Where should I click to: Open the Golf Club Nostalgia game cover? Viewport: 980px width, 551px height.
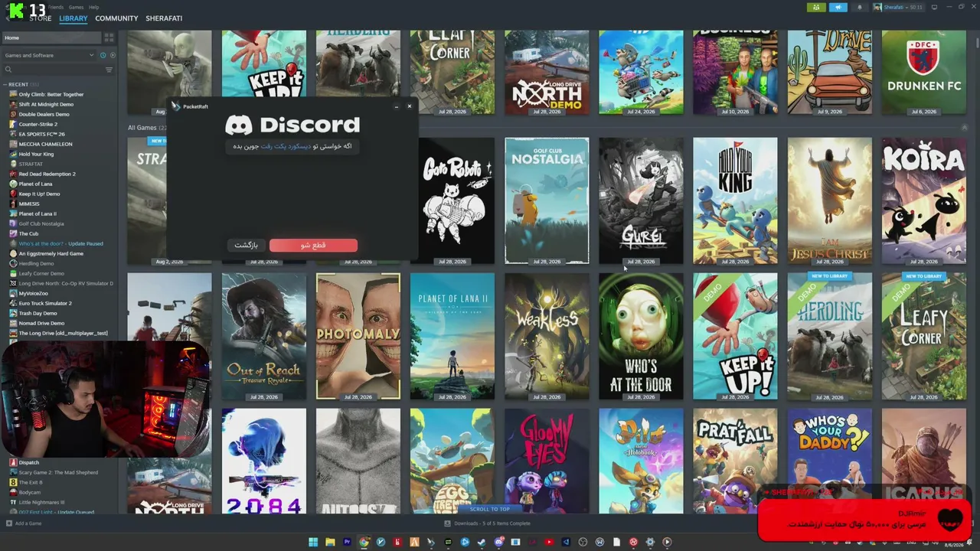click(x=547, y=201)
